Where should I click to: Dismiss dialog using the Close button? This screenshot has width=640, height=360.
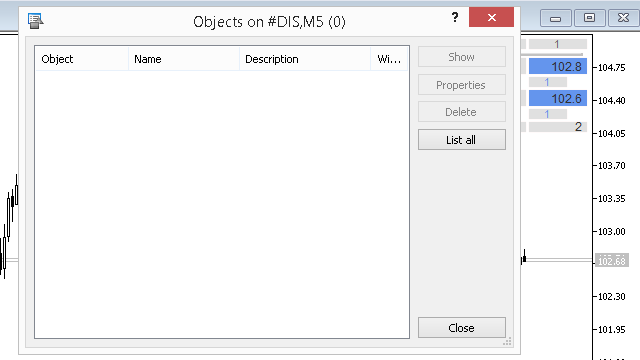[462, 328]
